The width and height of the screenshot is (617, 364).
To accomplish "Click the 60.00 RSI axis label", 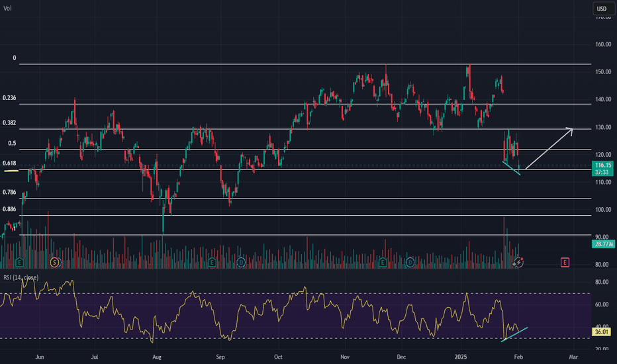I will (x=602, y=304).
